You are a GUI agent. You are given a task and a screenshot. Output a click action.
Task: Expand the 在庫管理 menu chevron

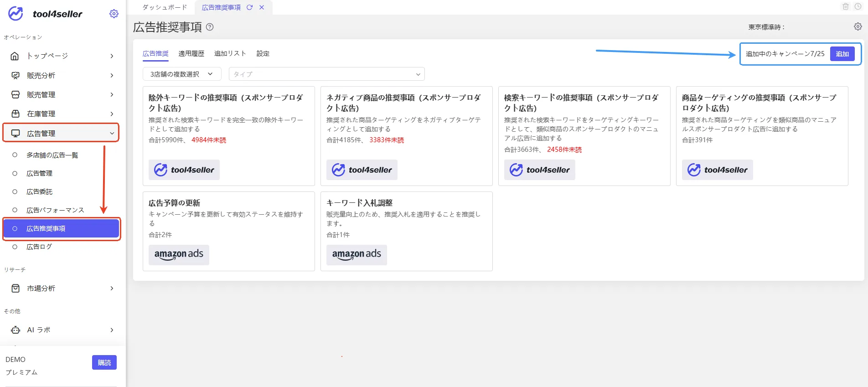coord(112,114)
